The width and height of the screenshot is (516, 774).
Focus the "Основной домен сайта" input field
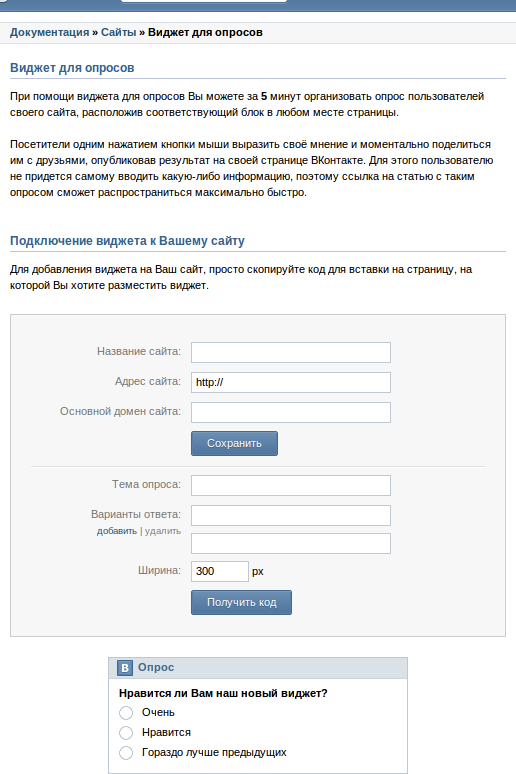(x=291, y=413)
